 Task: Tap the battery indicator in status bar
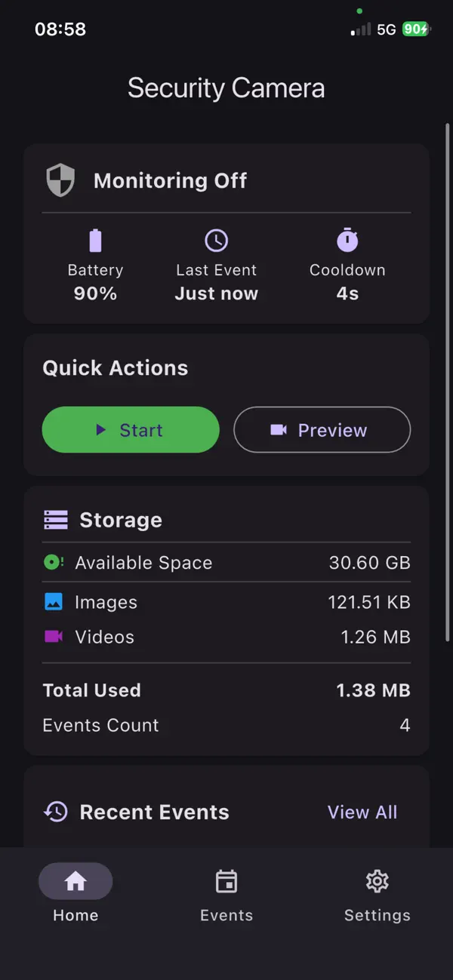(416, 29)
